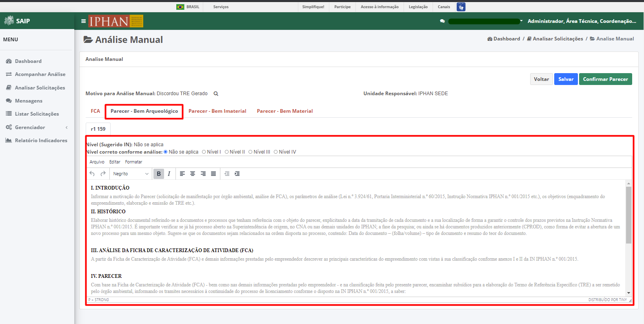Open the Serviços link in top bar
The width and height of the screenshot is (644, 324).
(x=221, y=7)
